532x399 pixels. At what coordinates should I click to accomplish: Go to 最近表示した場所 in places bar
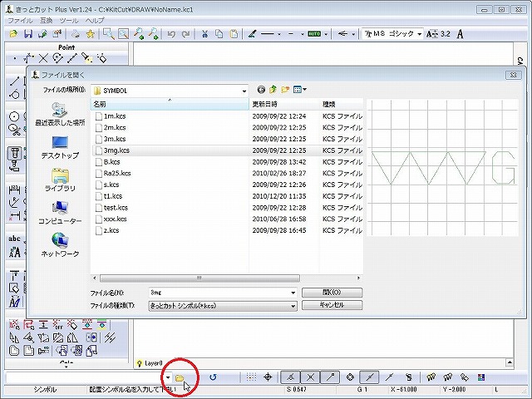(60, 115)
